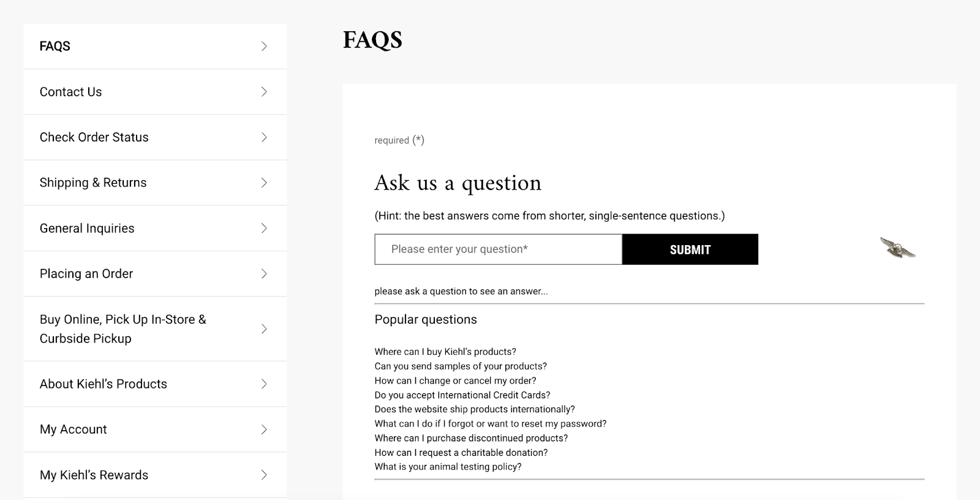The image size is (980, 500).
Task: Expand the Placing an Order chevron
Action: [x=265, y=274]
